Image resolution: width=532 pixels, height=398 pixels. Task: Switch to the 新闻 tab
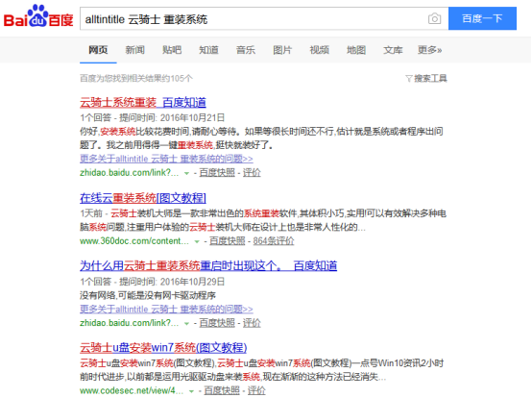[135, 50]
